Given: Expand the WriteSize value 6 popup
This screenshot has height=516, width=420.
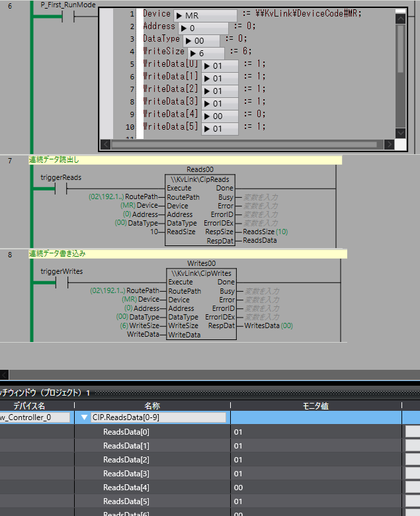Looking at the screenshot, I should 193,53.
